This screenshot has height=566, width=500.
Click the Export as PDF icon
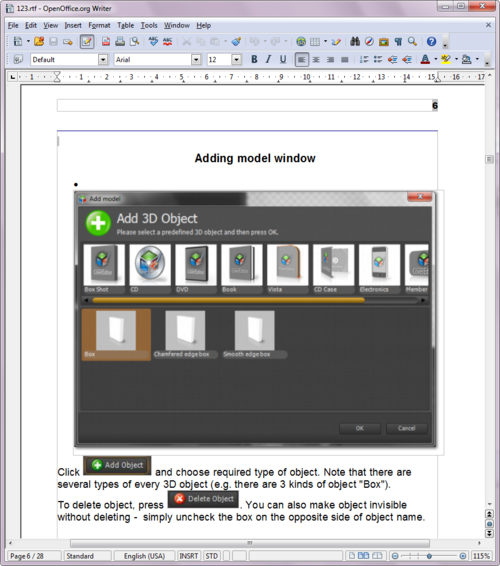106,42
